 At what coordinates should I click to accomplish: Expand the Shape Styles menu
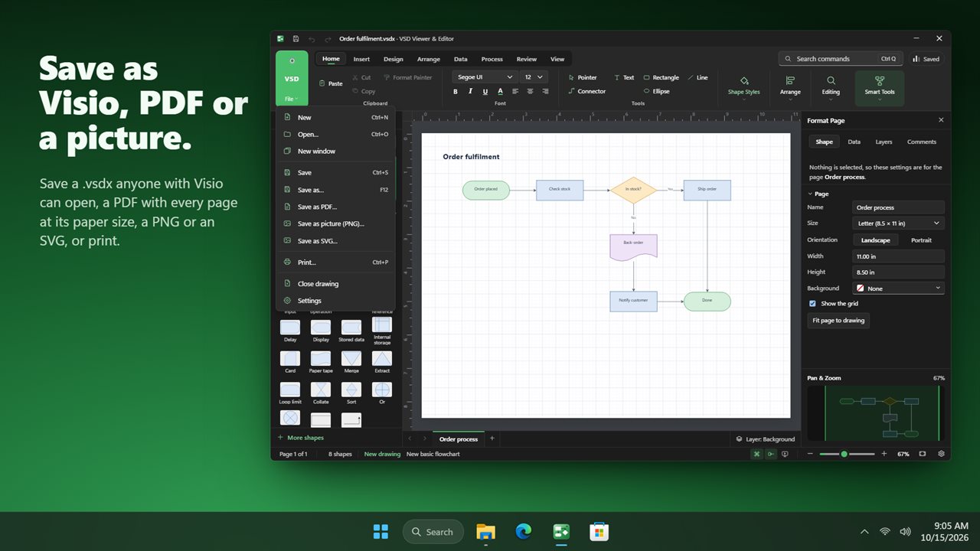point(743,86)
